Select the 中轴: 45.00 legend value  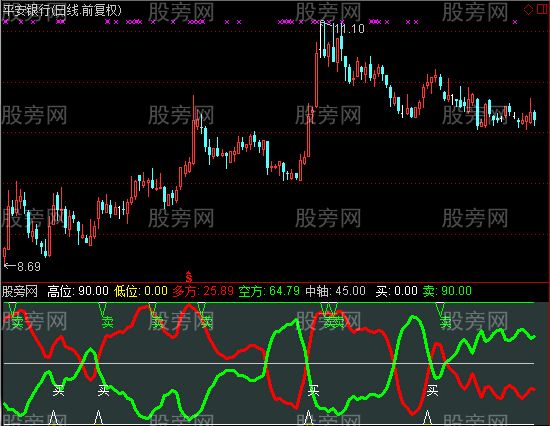point(335,291)
